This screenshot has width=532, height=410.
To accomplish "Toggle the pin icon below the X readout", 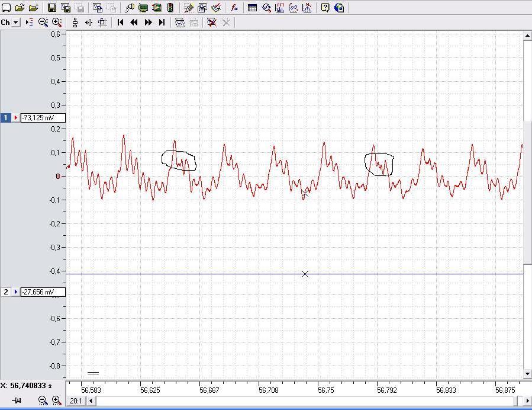I will tap(17, 401).
